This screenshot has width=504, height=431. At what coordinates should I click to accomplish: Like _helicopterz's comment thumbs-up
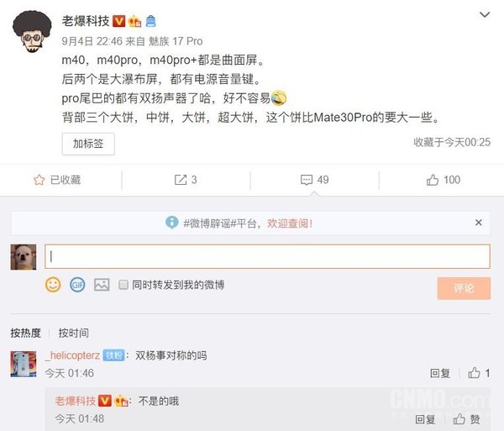475,373
